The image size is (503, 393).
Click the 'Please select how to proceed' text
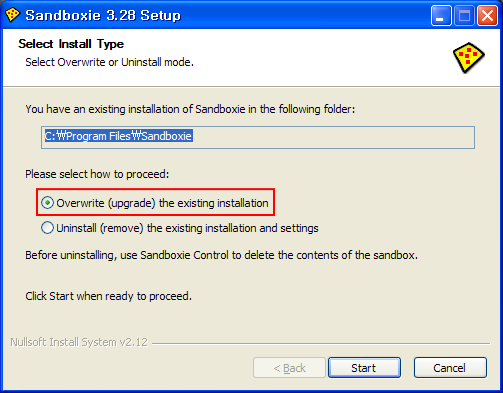[x=97, y=174]
